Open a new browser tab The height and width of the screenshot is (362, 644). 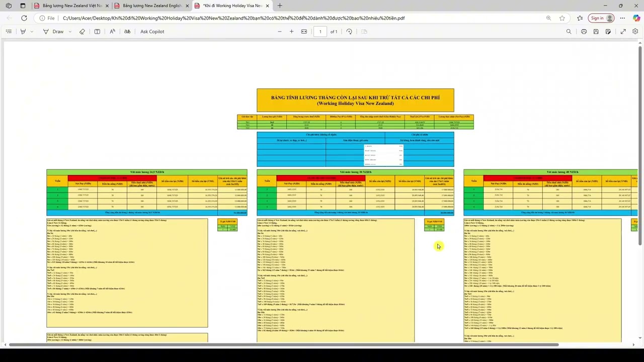[280, 6]
